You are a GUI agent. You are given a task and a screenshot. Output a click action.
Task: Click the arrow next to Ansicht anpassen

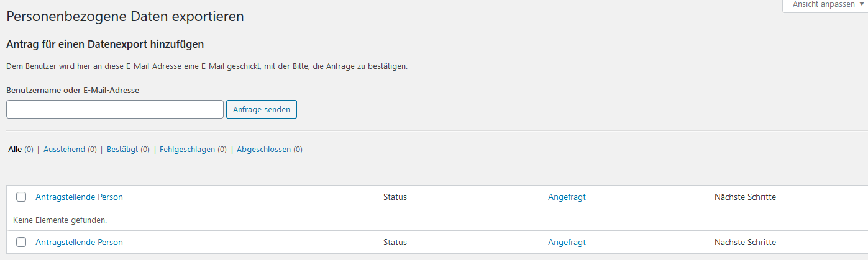(861, 4)
